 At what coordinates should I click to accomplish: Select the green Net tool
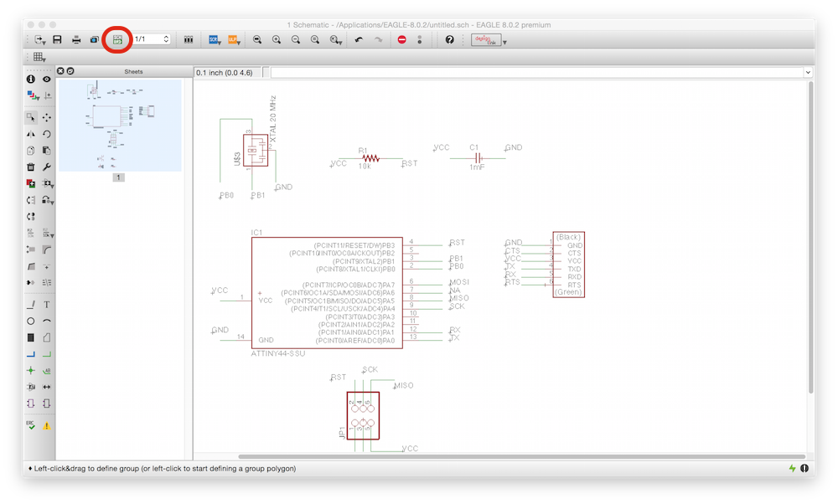pyautogui.click(x=47, y=354)
